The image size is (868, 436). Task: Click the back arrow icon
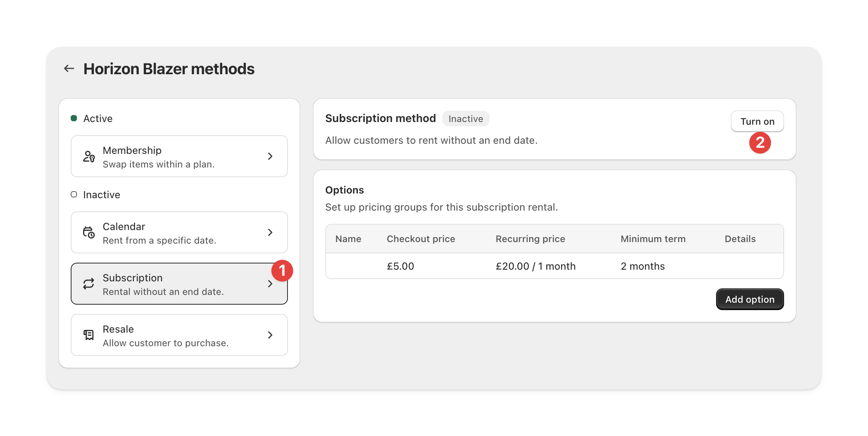(x=69, y=69)
